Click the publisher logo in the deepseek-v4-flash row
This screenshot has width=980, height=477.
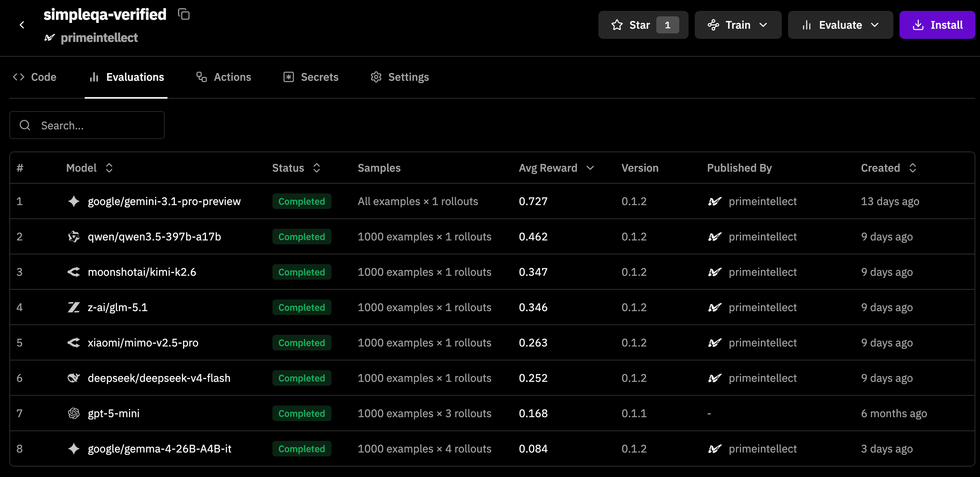point(715,378)
